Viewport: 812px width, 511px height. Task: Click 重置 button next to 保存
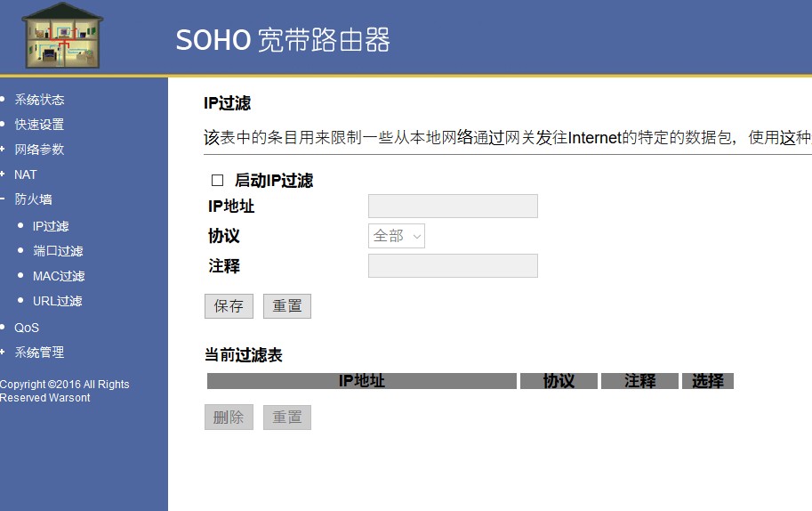287,306
